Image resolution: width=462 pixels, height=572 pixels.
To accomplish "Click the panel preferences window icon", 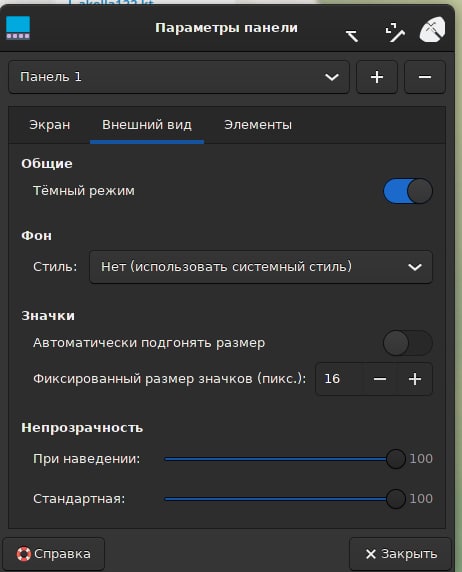I will [18, 28].
